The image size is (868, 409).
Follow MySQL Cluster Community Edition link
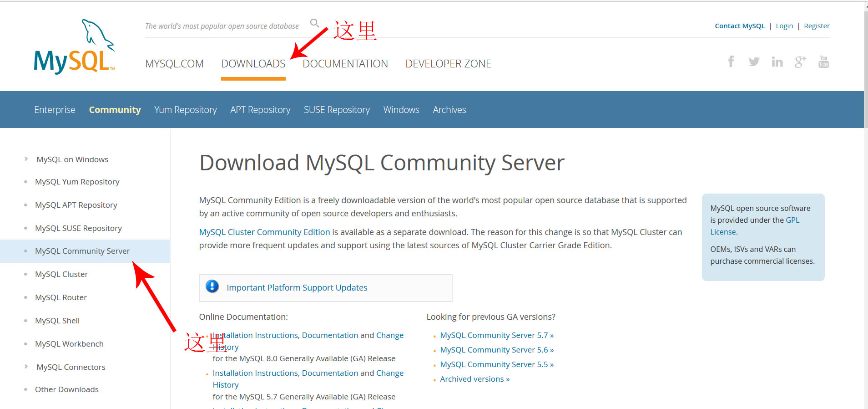click(264, 232)
